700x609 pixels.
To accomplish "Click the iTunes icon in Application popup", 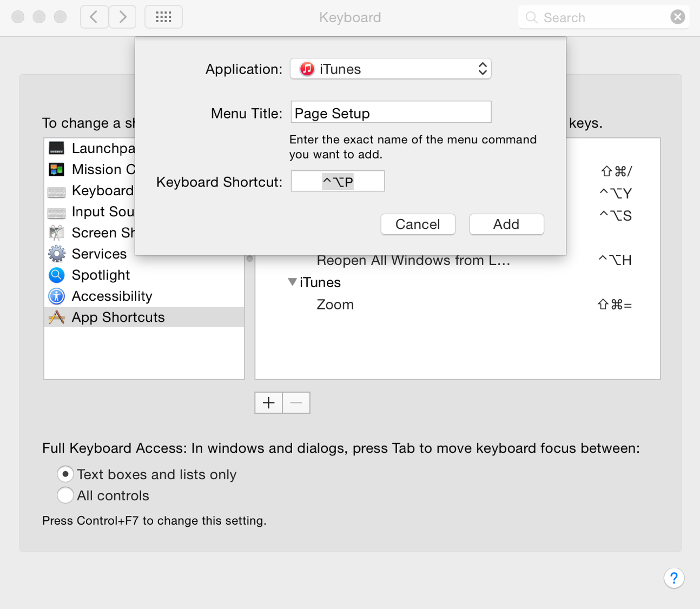I will coord(307,69).
